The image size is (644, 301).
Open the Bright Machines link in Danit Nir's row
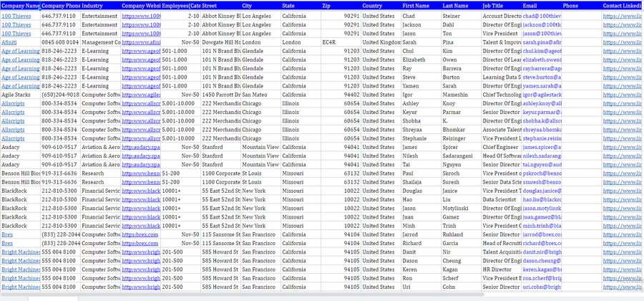(21, 252)
